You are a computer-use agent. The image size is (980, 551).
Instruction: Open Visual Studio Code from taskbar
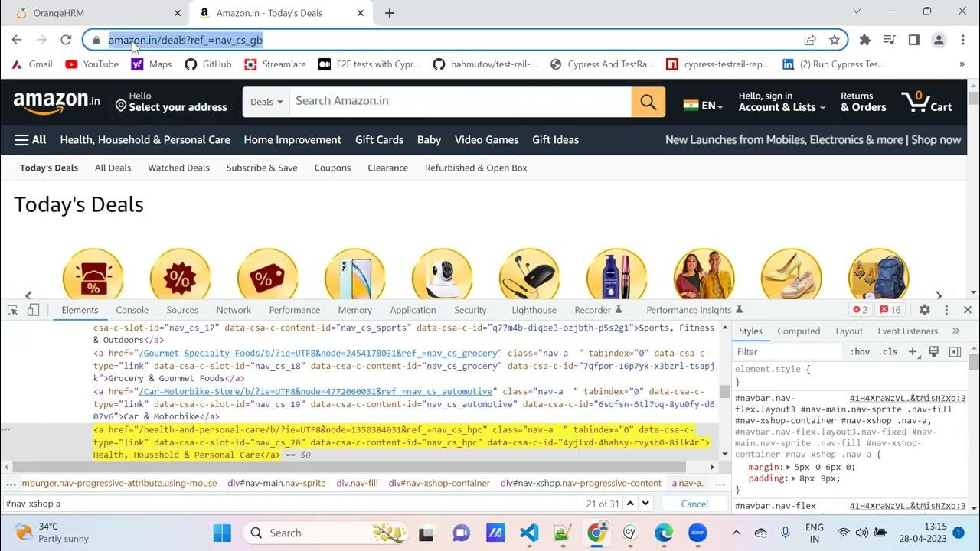pyautogui.click(x=529, y=533)
